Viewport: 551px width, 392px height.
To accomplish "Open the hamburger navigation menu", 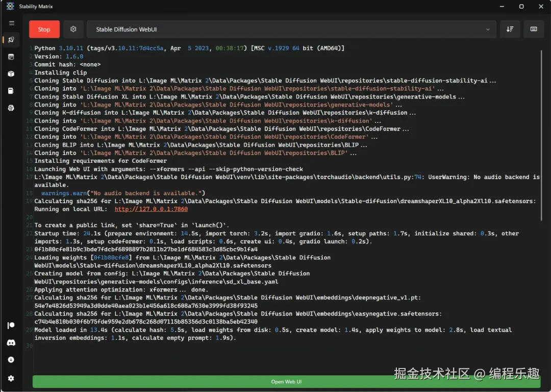I will click(x=12, y=23).
